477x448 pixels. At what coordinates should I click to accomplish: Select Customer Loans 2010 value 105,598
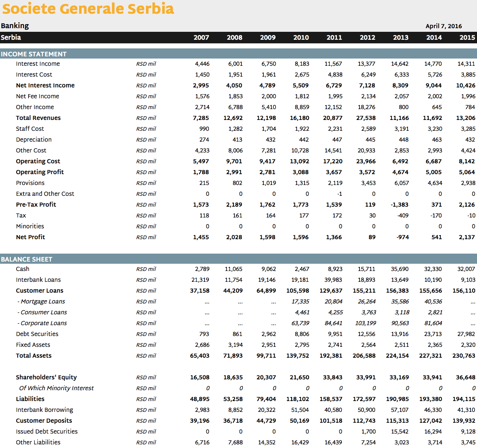click(x=298, y=291)
